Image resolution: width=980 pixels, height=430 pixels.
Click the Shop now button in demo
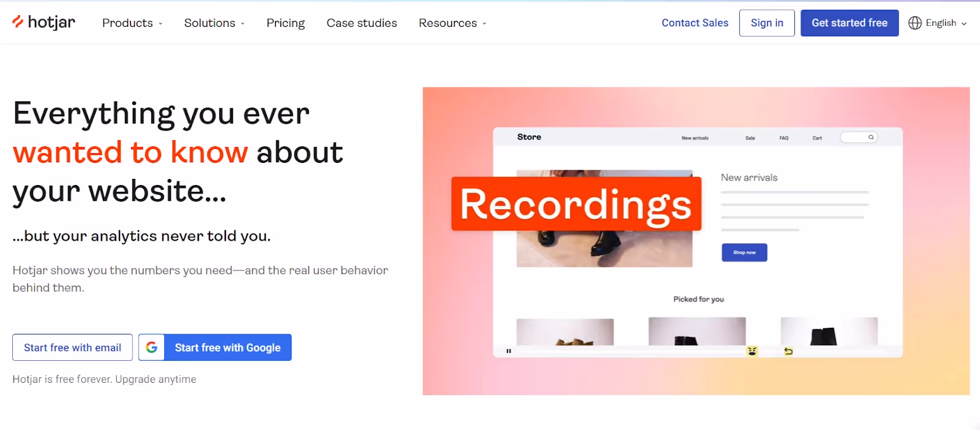744,252
